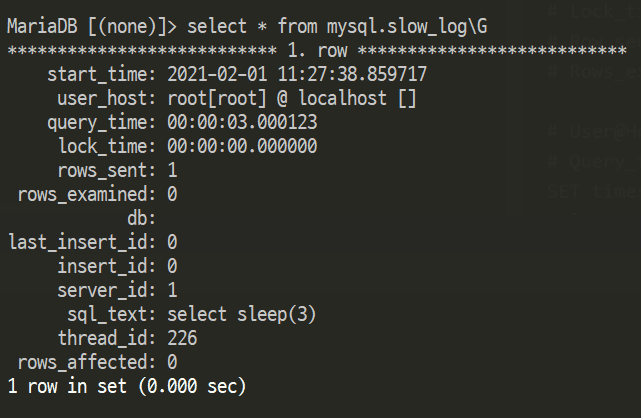Screen dimensions: 641x418
Task: Click the query_time value 00:00:03.000123
Action: click(x=242, y=122)
